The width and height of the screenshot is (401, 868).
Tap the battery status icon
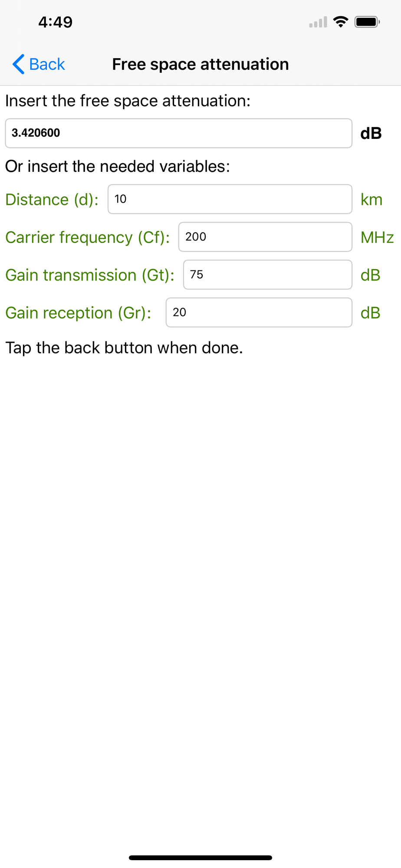[x=367, y=22]
